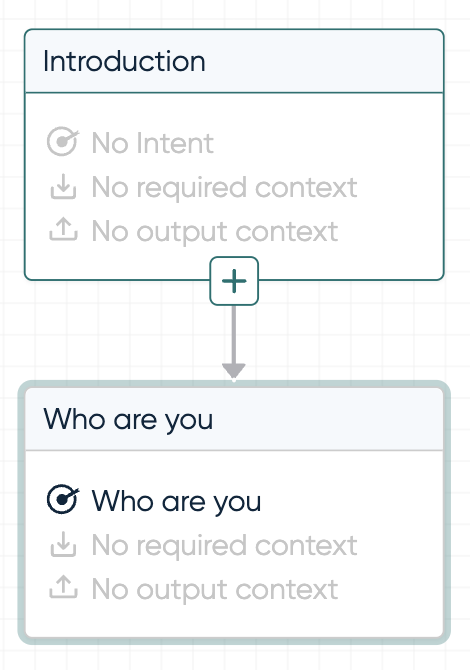Click the No Intent label
The image size is (470, 670).
[153, 143]
